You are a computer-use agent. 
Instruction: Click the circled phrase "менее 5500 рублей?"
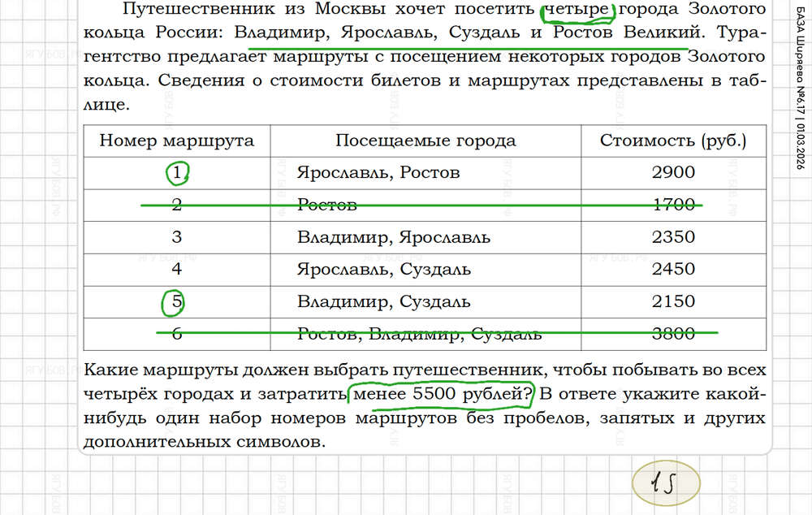pyautogui.click(x=441, y=395)
